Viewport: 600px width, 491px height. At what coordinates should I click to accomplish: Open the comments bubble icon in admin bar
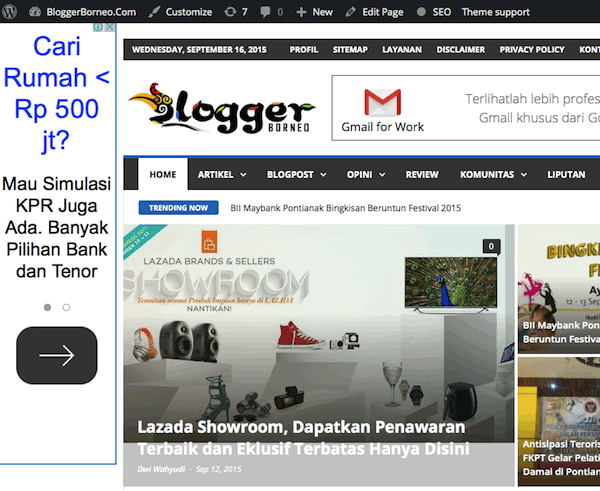click(265, 12)
